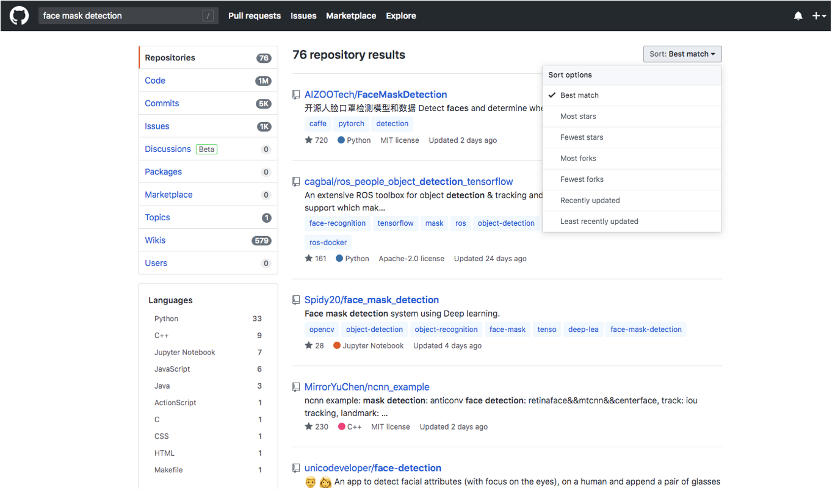Click the 28 star count
This screenshot has width=835, height=504.
point(314,346)
